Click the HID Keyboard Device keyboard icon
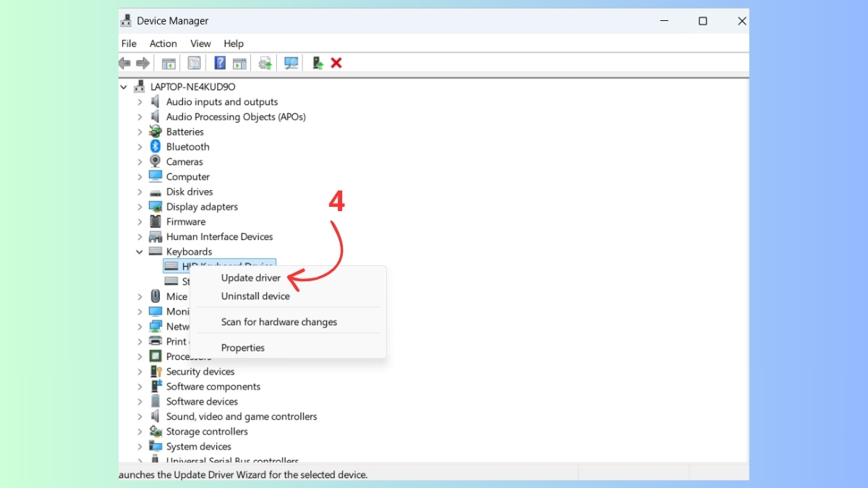868x488 pixels. [x=171, y=267]
